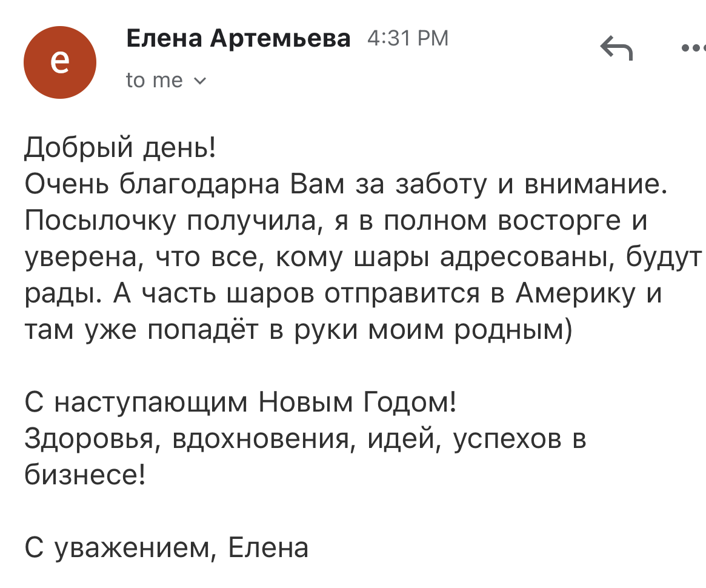Screen dimensions: 706x588
Task: Tap the word 'благодарна' in the second line
Action: (x=199, y=185)
